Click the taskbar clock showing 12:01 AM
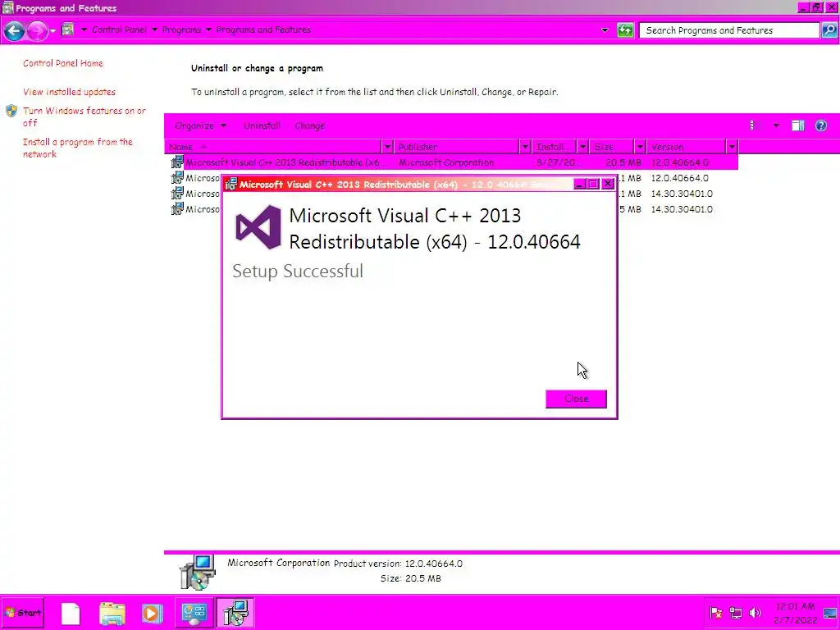 pyautogui.click(x=795, y=613)
